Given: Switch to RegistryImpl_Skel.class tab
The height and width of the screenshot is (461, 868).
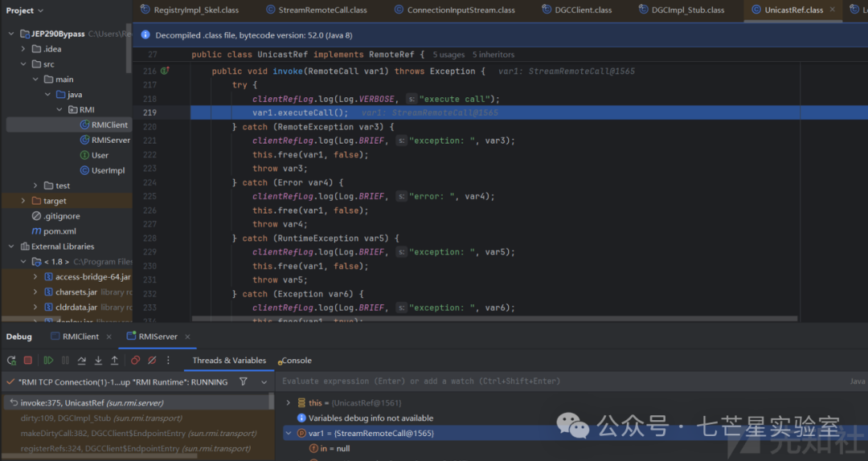Looking at the screenshot, I should tap(190, 10).
